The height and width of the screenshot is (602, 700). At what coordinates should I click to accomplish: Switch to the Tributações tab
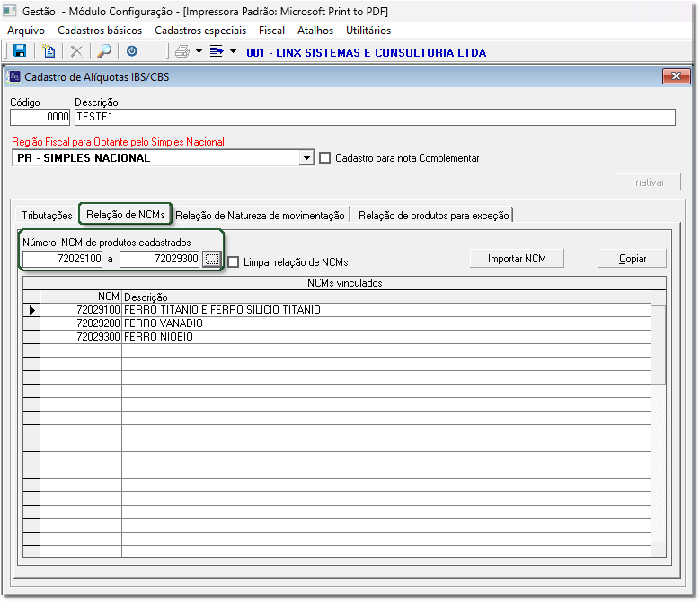pyautogui.click(x=47, y=216)
